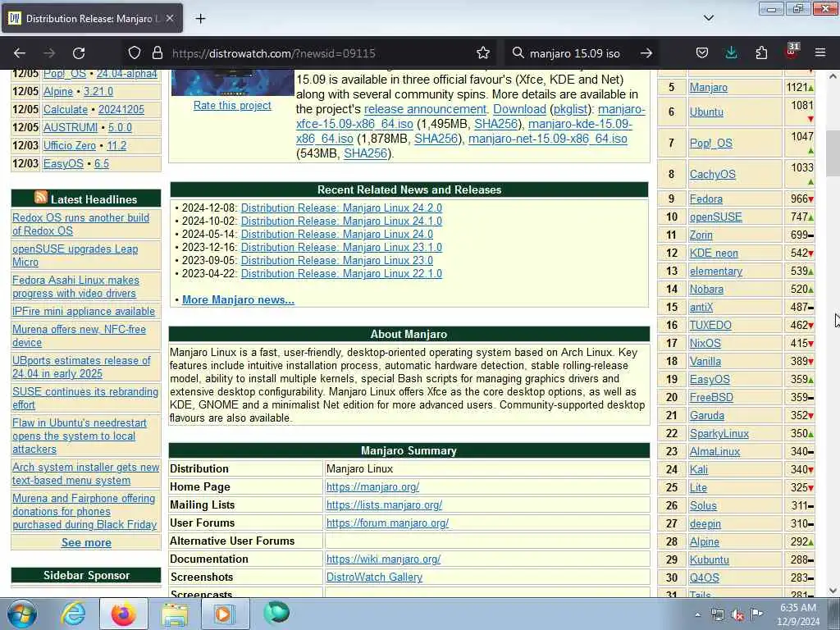
Task: Open NixOS in the ranking list
Action: 705,344
